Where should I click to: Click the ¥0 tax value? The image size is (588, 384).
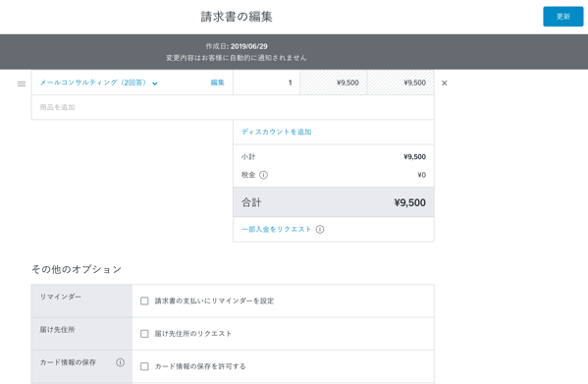pyautogui.click(x=421, y=175)
